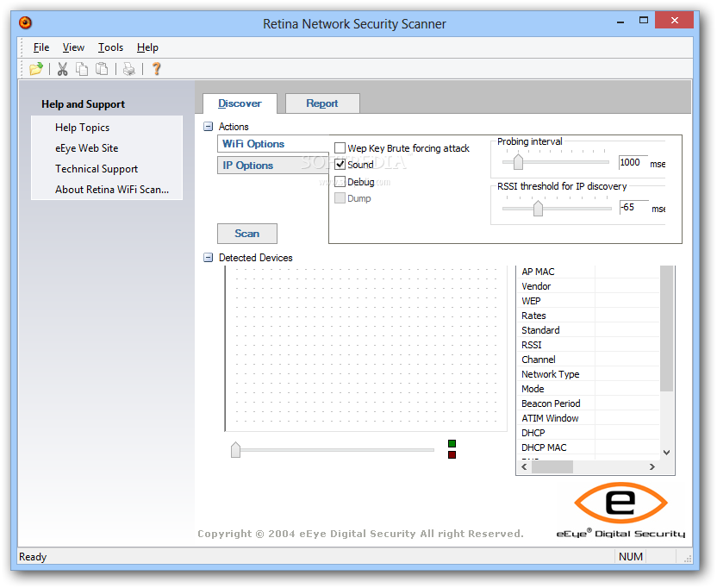The image size is (717, 588).
Task: Click the AP MAC property row
Action: point(588,272)
